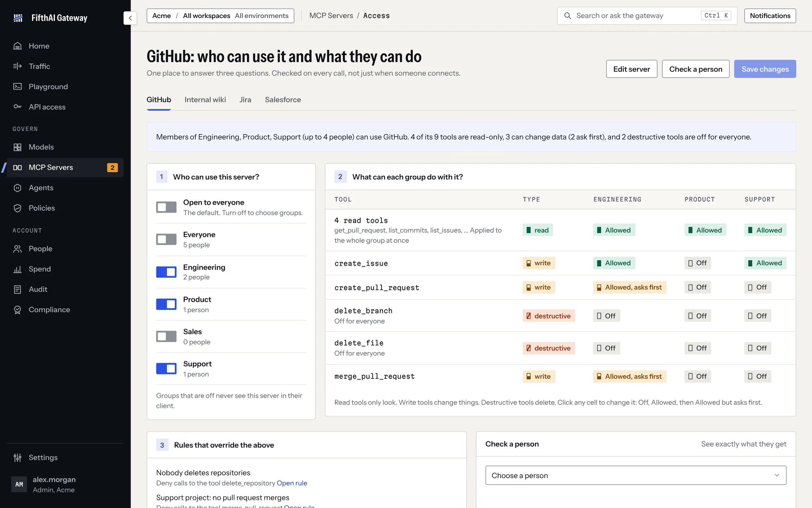Click the Policies shield icon
This screenshot has width=812, height=508.
click(x=17, y=208)
